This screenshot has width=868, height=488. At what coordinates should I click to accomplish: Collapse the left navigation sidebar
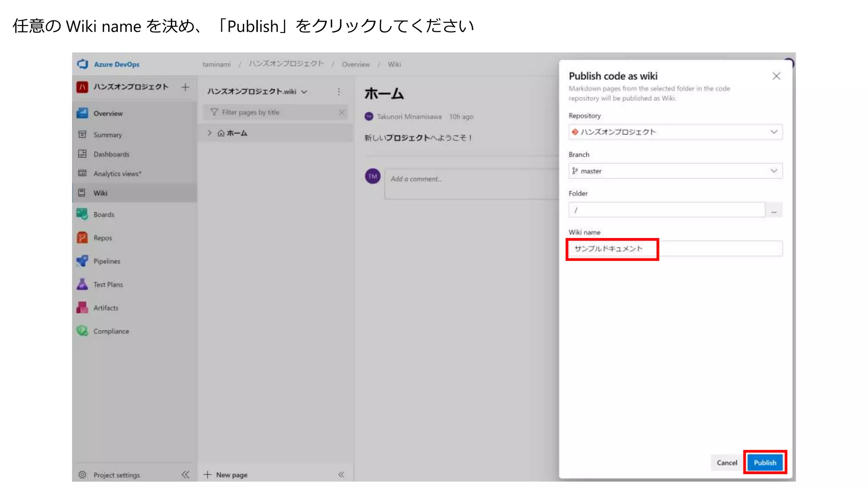point(186,474)
